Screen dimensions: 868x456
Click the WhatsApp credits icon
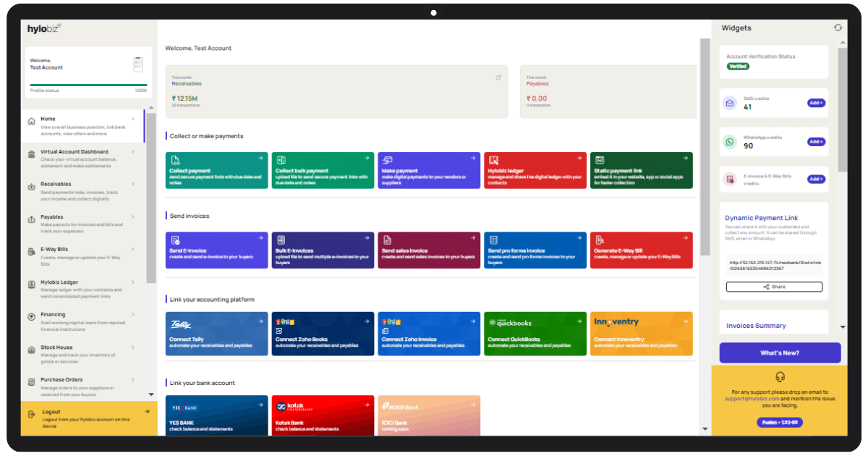tap(731, 142)
